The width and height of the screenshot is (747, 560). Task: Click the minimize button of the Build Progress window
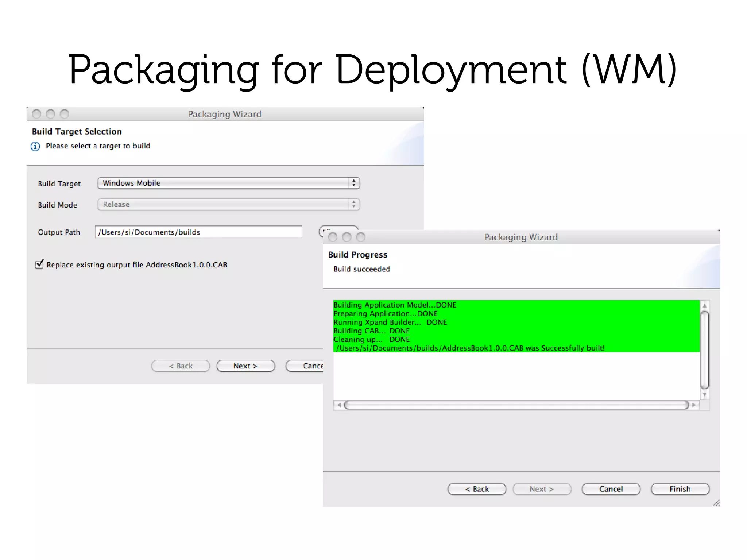coord(347,237)
